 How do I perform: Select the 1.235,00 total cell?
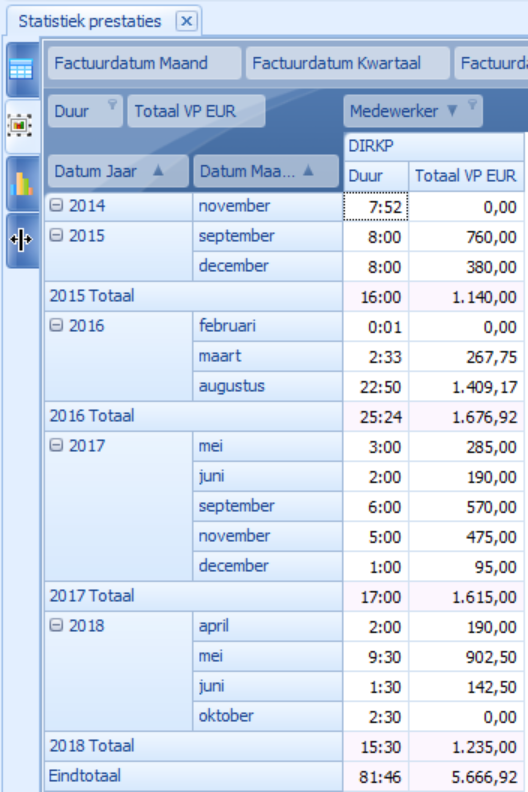point(466,747)
